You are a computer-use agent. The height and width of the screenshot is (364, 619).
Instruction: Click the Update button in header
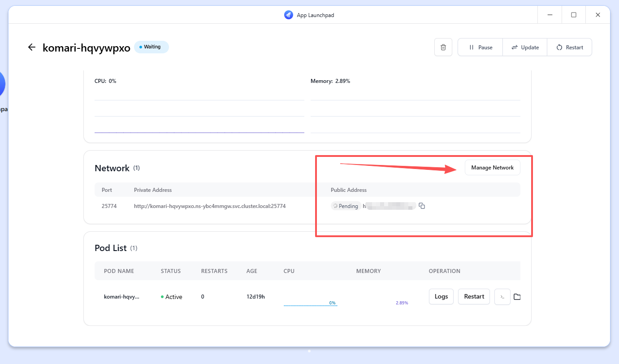coord(525,48)
